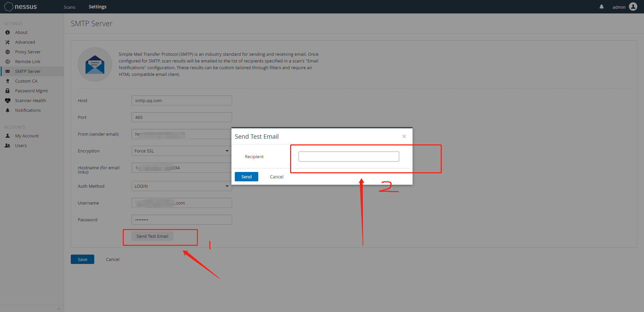
Task: Click the Hostname for email links field
Action: click(x=181, y=168)
